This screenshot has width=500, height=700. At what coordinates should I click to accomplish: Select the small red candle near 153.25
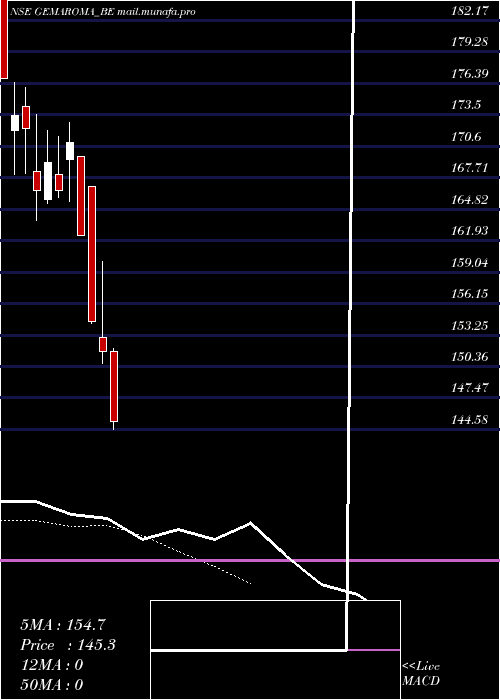click(x=103, y=344)
